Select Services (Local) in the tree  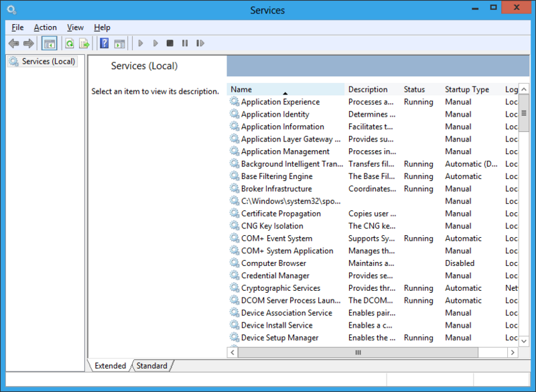[x=48, y=62]
